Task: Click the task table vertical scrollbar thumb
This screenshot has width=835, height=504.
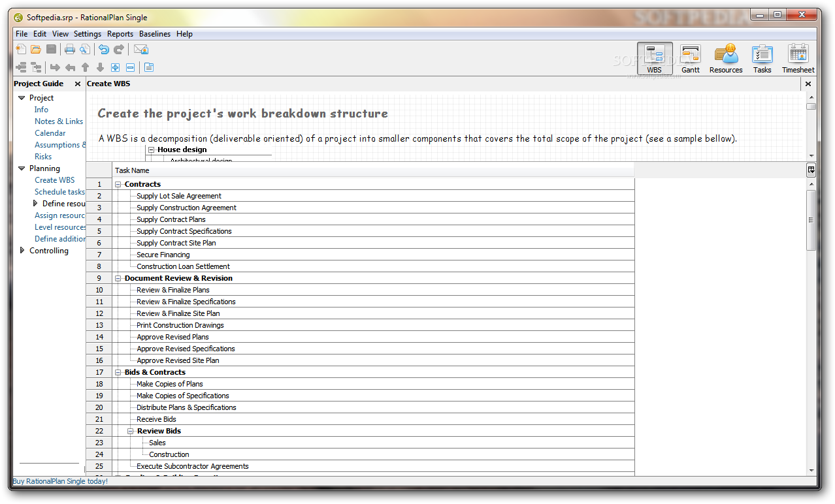Action: pos(811,220)
